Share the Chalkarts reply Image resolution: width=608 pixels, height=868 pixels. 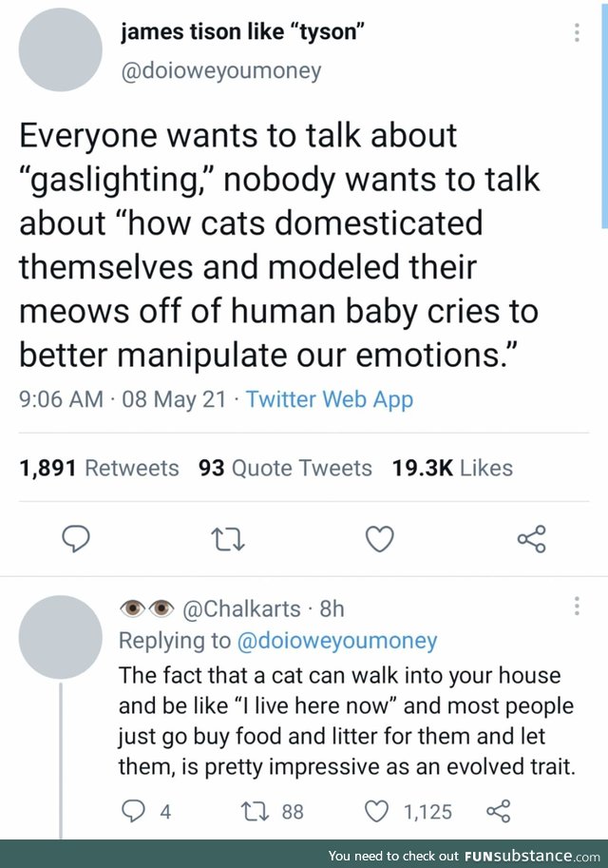click(x=498, y=811)
